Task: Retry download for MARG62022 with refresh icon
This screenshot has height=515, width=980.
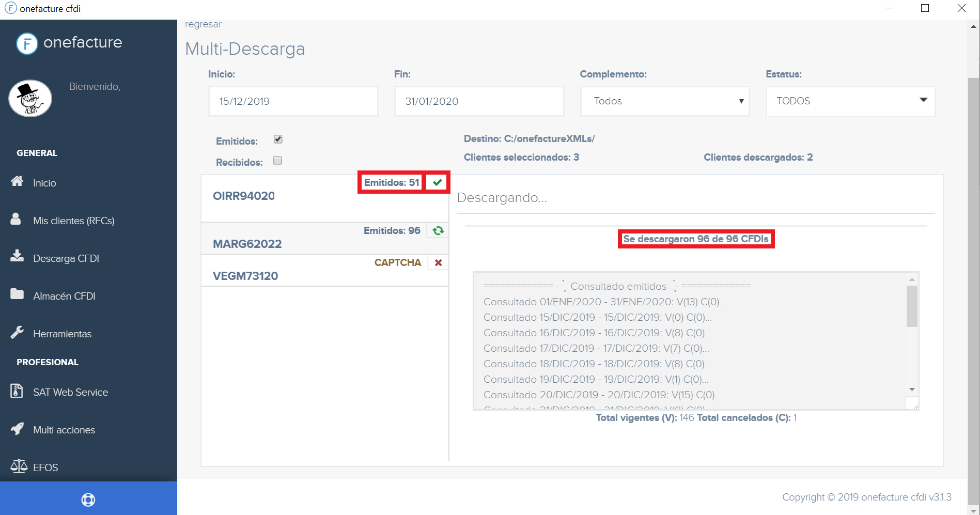Action: 437,230
